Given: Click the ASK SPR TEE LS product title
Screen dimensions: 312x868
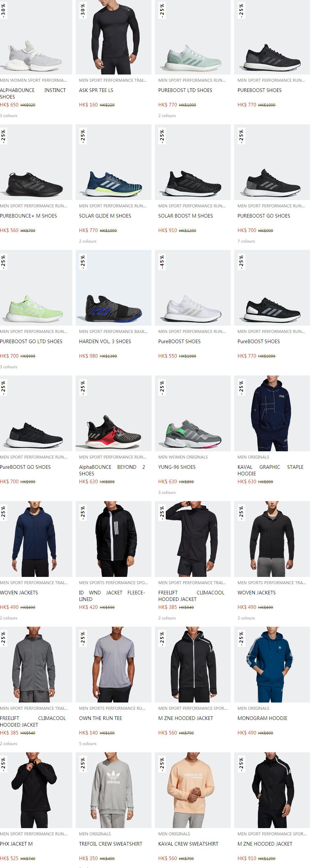Looking at the screenshot, I should tap(96, 90).
